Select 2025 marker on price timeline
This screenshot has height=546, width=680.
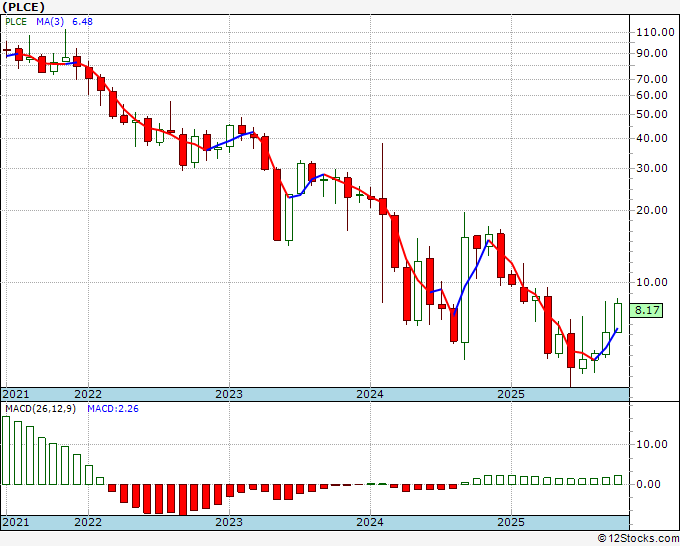(x=511, y=394)
